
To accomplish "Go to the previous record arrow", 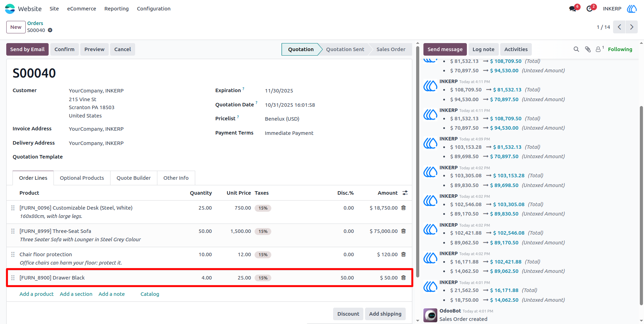I will (x=619, y=27).
